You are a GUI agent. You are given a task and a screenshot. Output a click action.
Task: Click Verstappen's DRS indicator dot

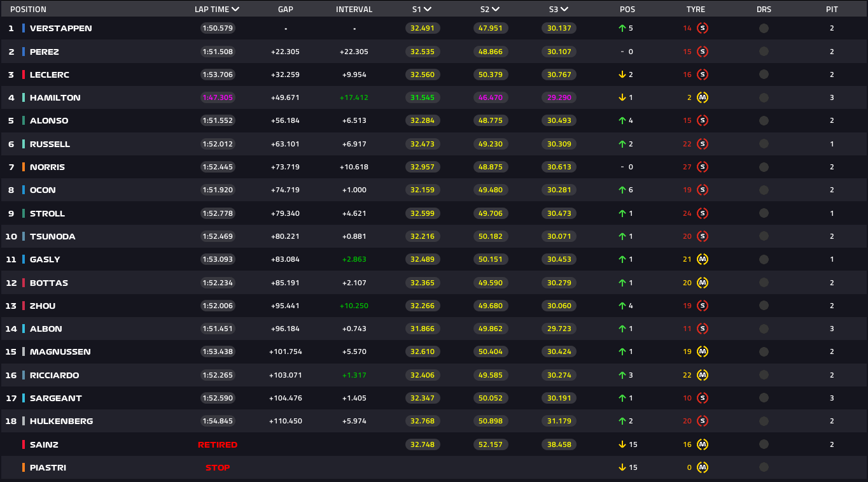764,28
